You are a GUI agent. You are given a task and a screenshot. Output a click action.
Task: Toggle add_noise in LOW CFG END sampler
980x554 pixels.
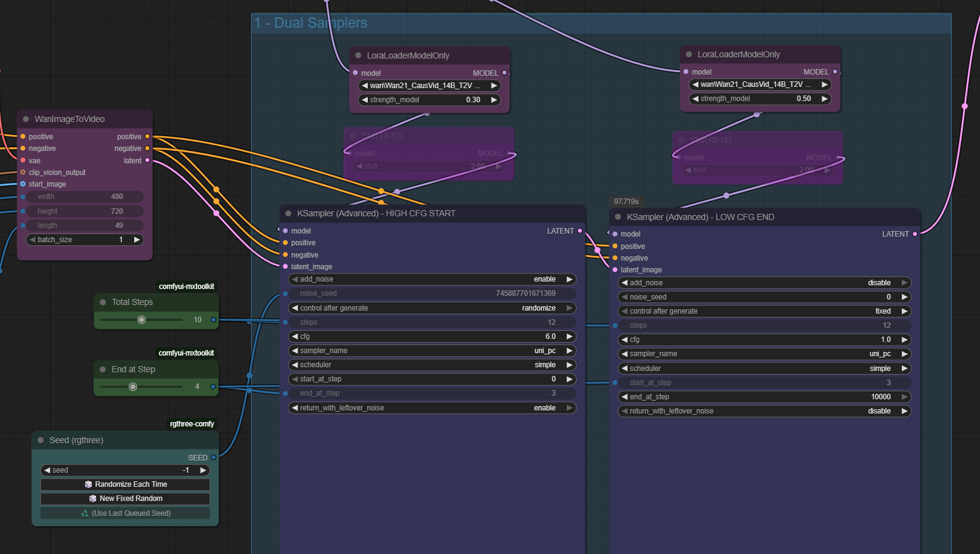764,283
